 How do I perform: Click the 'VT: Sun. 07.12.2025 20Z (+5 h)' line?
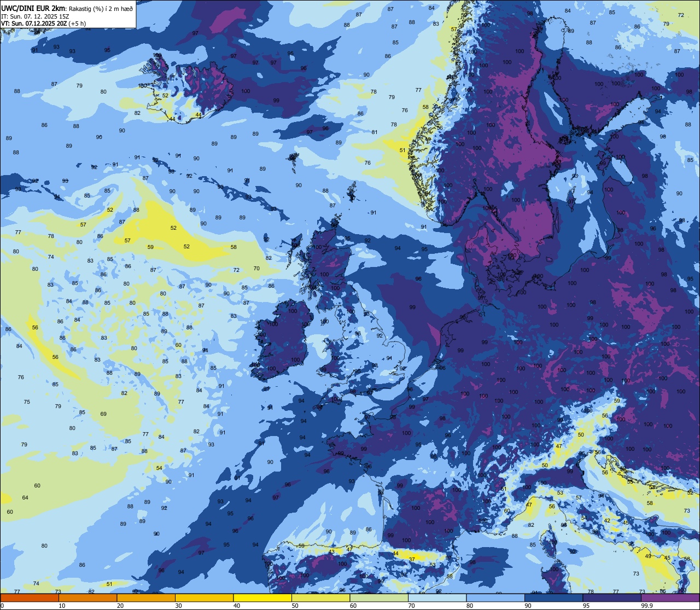pyautogui.click(x=43, y=24)
